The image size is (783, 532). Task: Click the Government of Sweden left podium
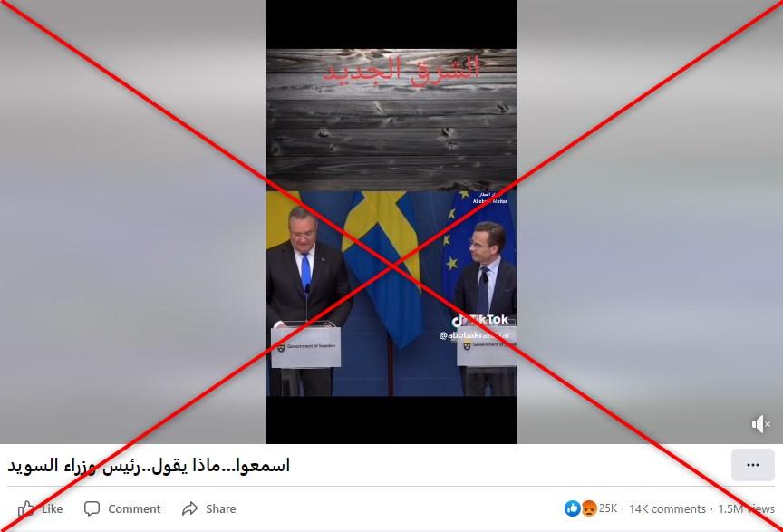pyautogui.click(x=306, y=347)
